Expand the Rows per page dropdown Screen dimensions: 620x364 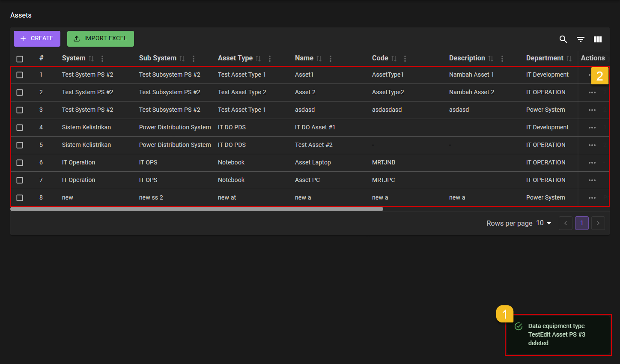[x=544, y=223]
